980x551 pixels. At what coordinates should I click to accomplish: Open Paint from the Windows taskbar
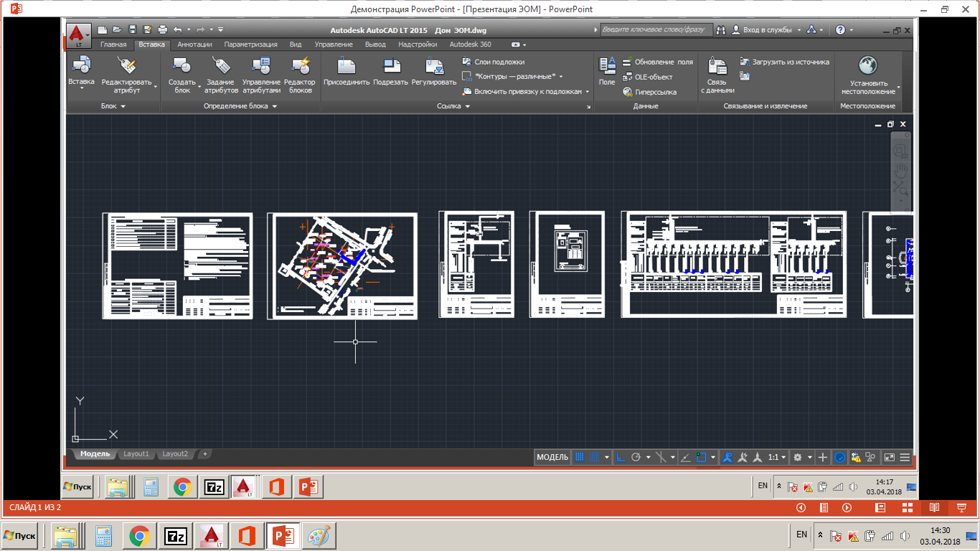(319, 536)
